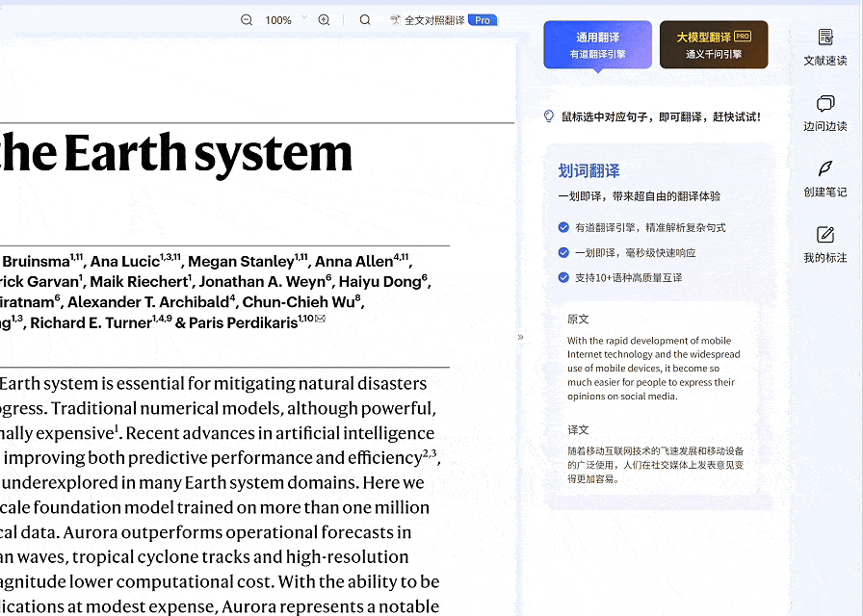Click the check icon beside 支持10+语种高质量互译

(563, 277)
